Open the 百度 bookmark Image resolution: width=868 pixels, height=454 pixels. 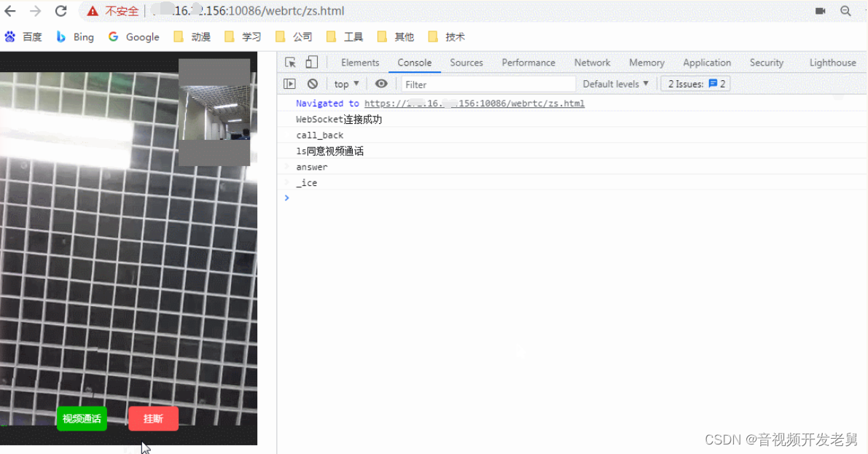tap(23, 37)
